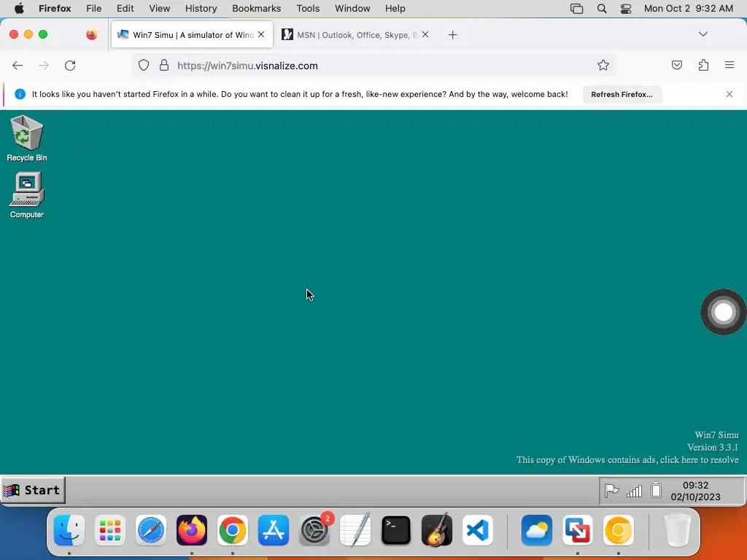
Task: Open the View menu
Action: [159, 9]
